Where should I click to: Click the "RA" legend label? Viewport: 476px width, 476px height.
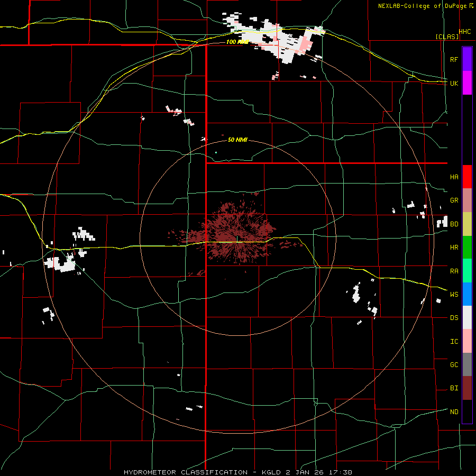(454, 271)
